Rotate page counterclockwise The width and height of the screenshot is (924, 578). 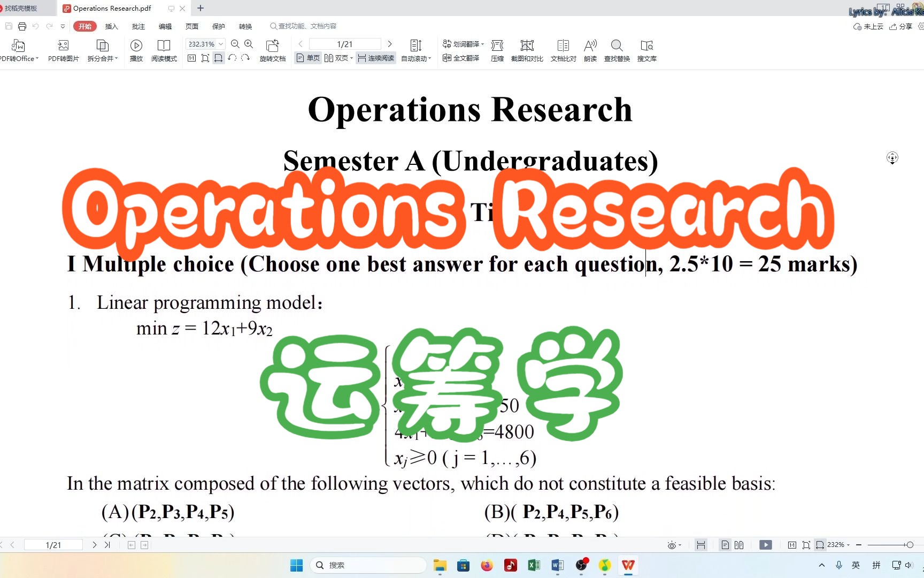coord(232,58)
